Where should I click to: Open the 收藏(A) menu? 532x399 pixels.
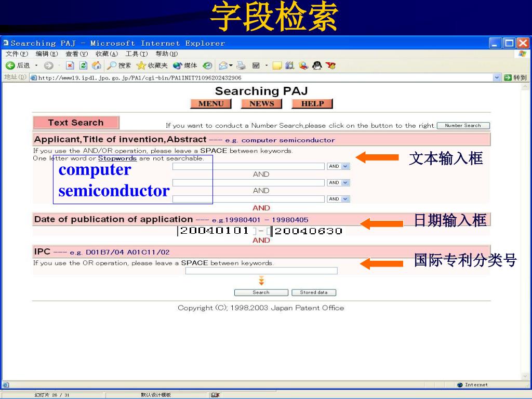tap(107, 54)
